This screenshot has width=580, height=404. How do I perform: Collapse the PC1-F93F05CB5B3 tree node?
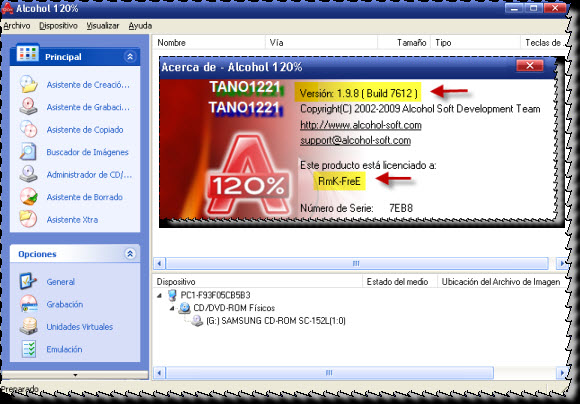tap(159, 296)
